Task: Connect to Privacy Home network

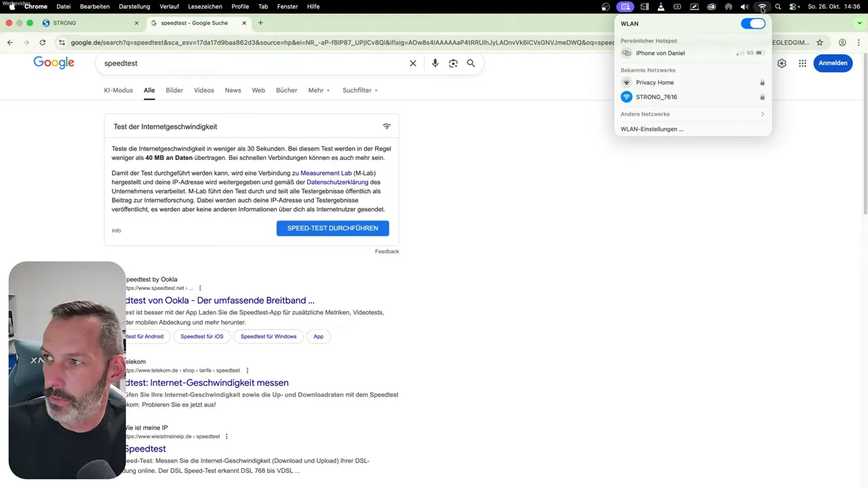Action: tap(654, 83)
